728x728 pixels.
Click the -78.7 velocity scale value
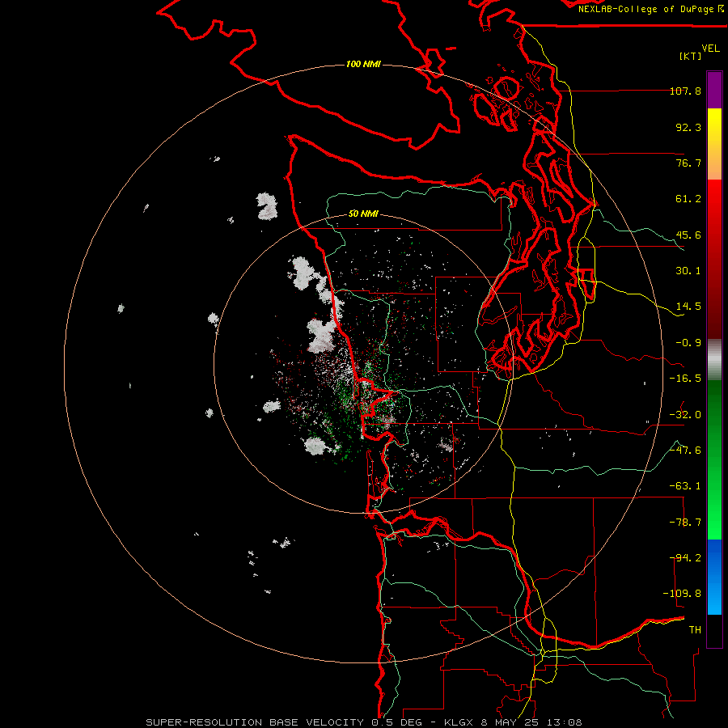[x=685, y=523]
